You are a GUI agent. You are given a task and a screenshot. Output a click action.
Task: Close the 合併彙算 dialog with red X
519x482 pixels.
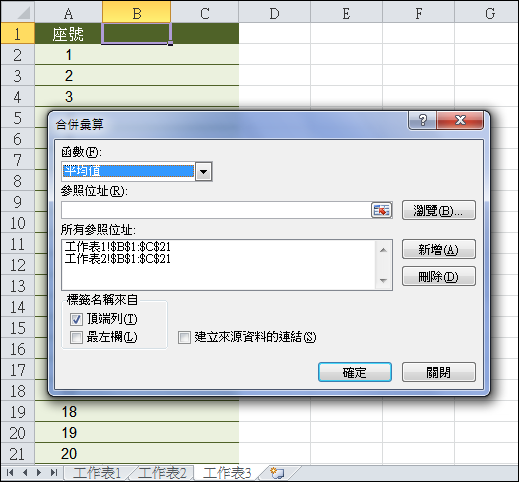tap(460, 120)
